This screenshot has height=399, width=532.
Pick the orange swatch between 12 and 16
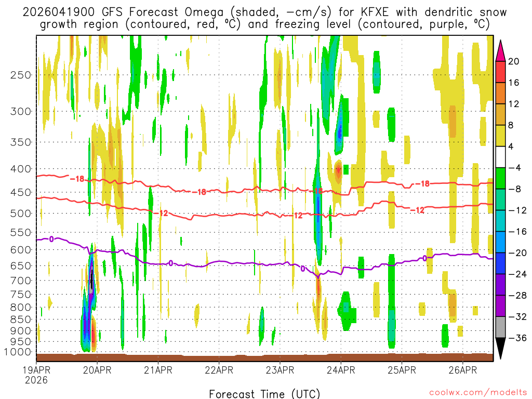coord(501,93)
